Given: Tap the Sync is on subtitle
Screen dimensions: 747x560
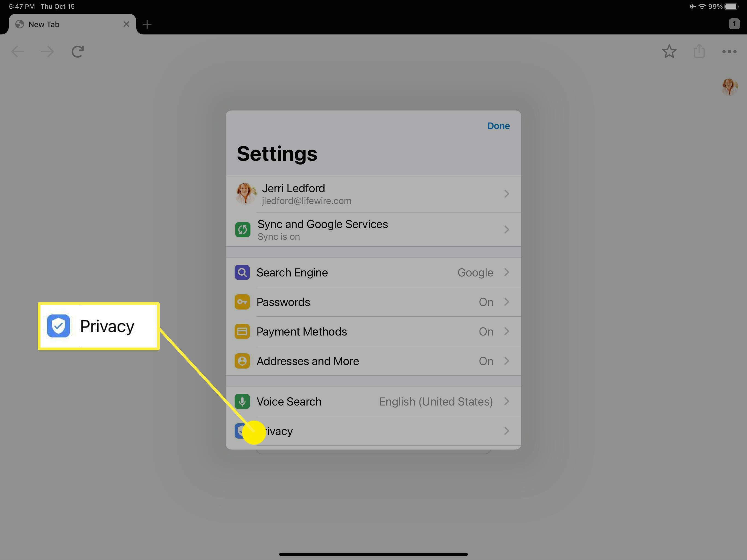Looking at the screenshot, I should pyautogui.click(x=279, y=237).
